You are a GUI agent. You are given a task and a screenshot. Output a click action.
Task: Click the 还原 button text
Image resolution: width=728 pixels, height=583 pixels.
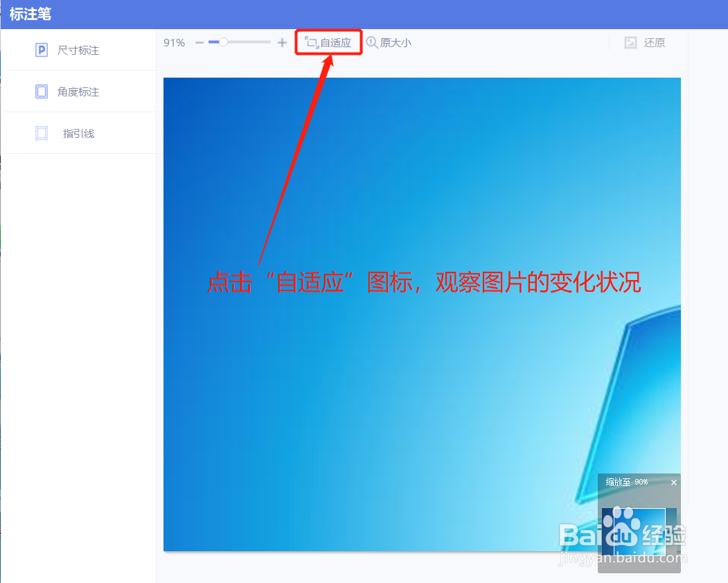click(654, 43)
